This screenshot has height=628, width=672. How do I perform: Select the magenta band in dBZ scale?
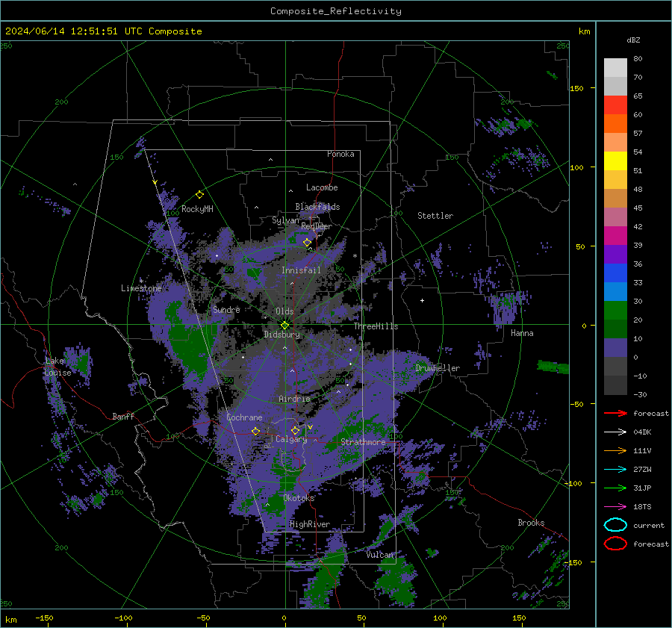[x=615, y=236]
